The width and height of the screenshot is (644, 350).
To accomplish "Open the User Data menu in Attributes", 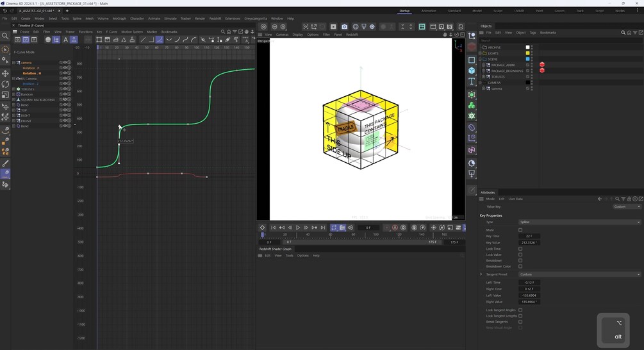I will point(515,199).
